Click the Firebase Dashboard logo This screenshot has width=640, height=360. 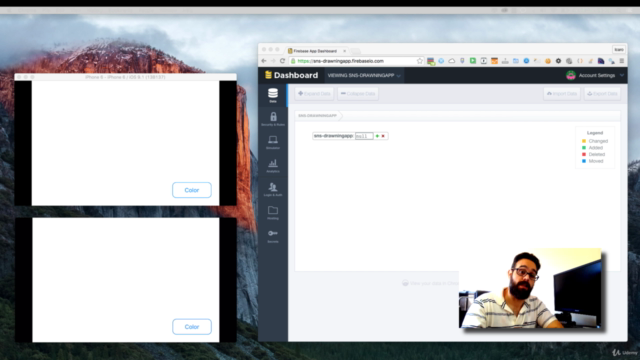tap(291, 75)
